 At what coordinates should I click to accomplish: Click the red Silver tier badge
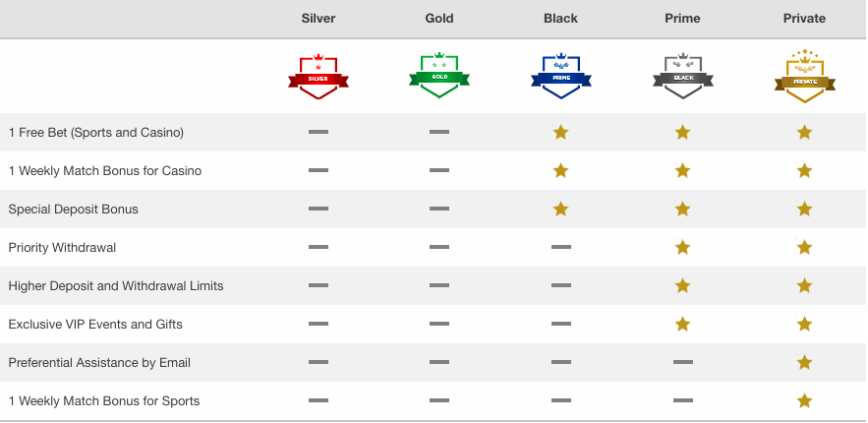pyautogui.click(x=318, y=77)
